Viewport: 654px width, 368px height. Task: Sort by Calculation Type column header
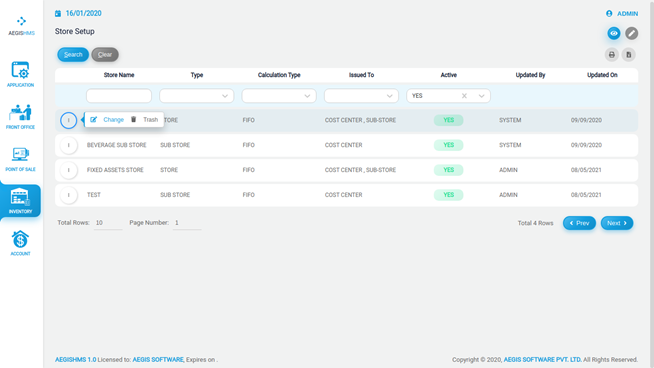(279, 75)
